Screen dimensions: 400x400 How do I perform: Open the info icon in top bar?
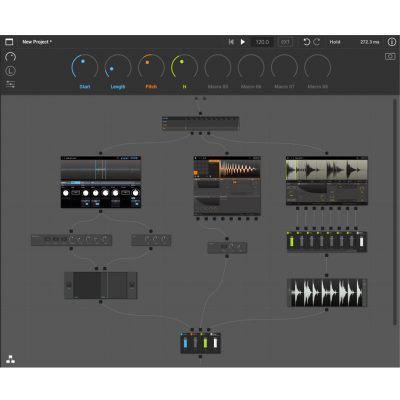click(x=391, y=42)
